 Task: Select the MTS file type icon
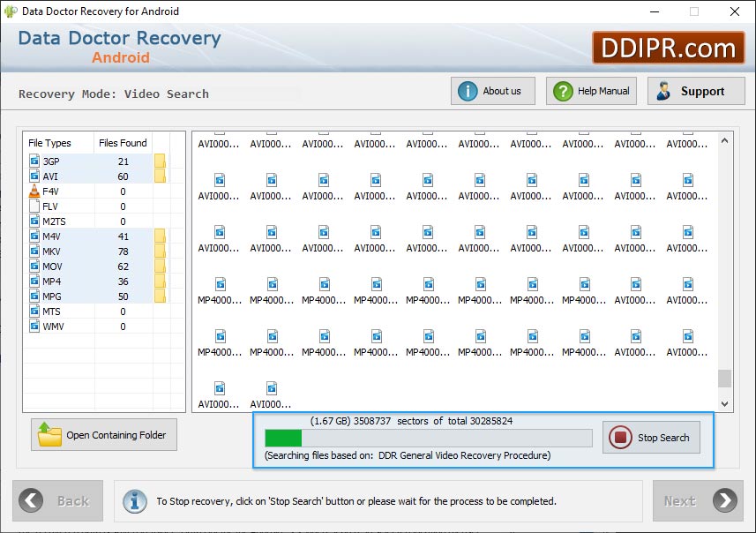pyautogui.click(x=34, y=311)
